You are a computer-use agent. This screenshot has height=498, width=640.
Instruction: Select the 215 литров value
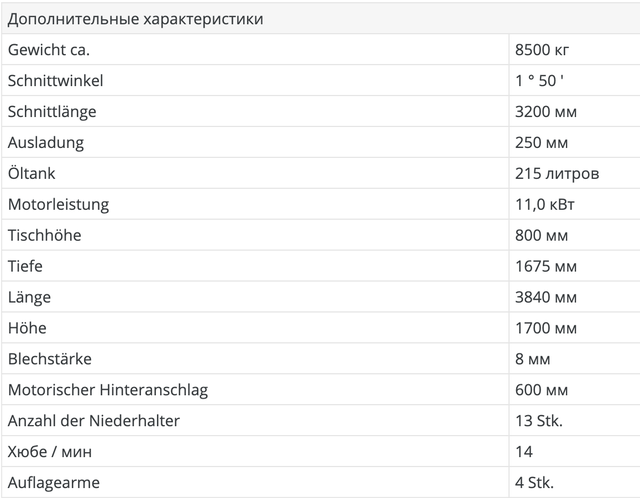557,173
